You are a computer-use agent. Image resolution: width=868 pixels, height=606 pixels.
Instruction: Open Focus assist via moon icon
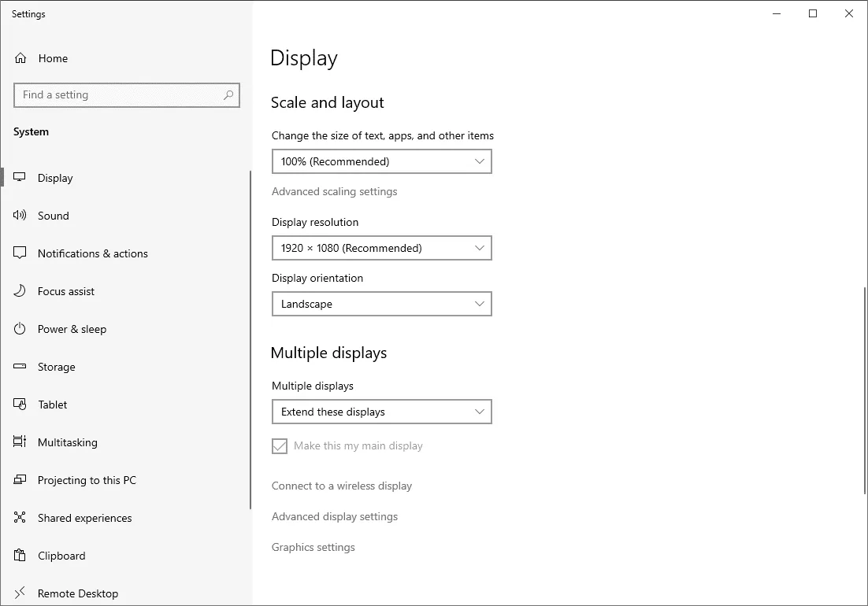[x=20, y=291]
